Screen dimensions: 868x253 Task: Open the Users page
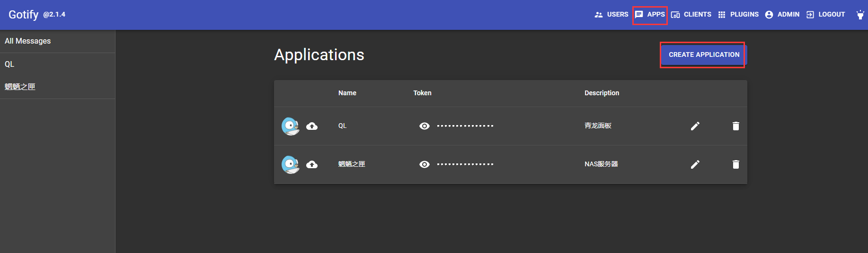[x=611, y=15]
